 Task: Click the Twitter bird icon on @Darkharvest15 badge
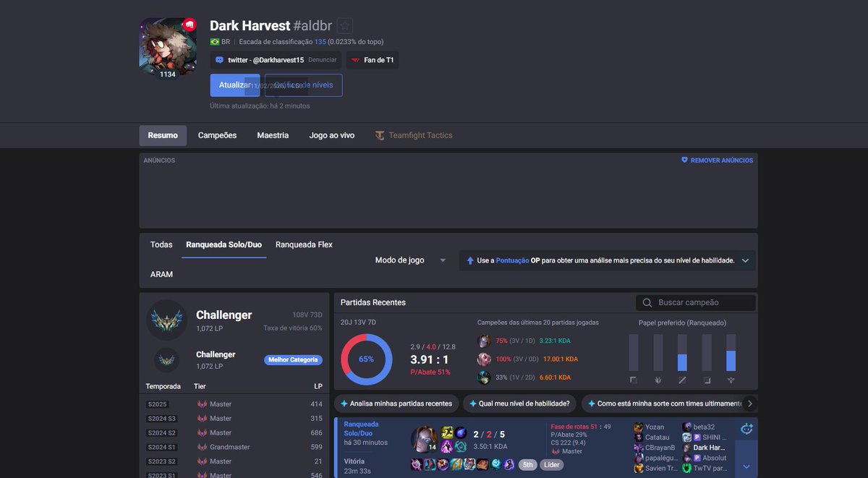click(x=219, y=59)
